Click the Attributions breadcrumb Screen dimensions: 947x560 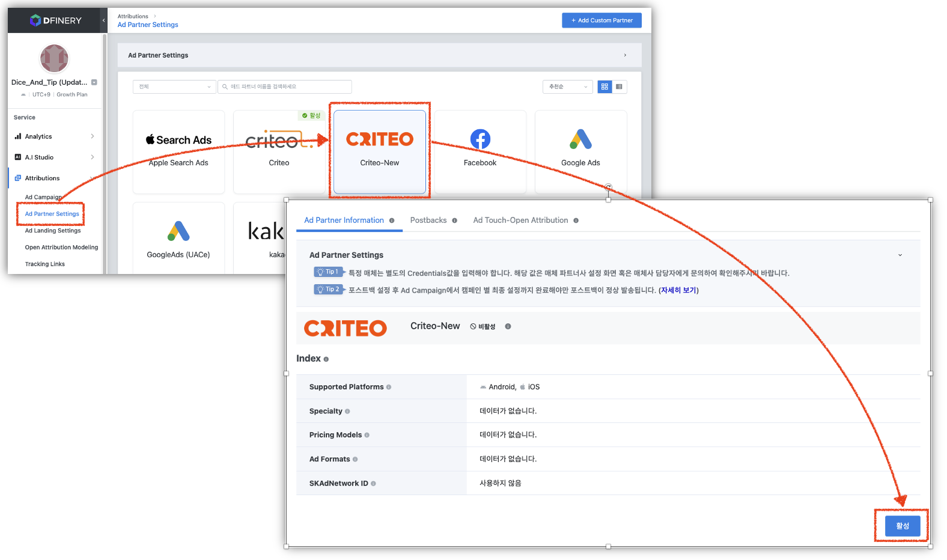click(133, 16)
